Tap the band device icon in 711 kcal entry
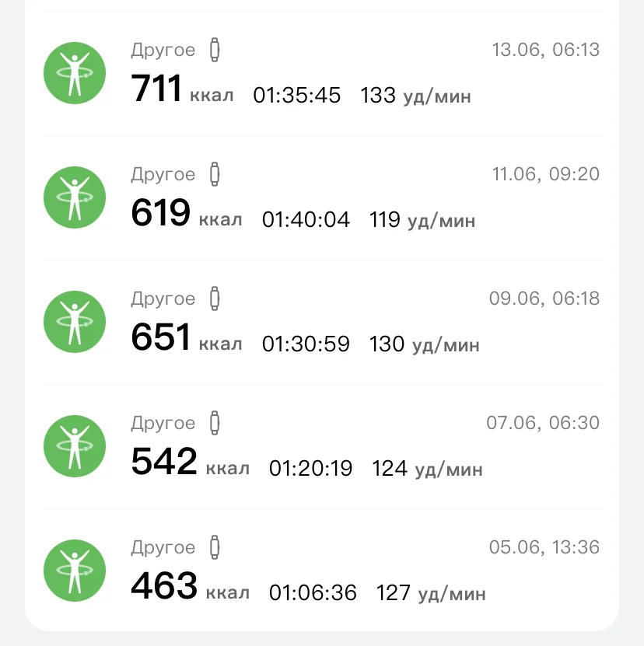 tap(215, 51)
